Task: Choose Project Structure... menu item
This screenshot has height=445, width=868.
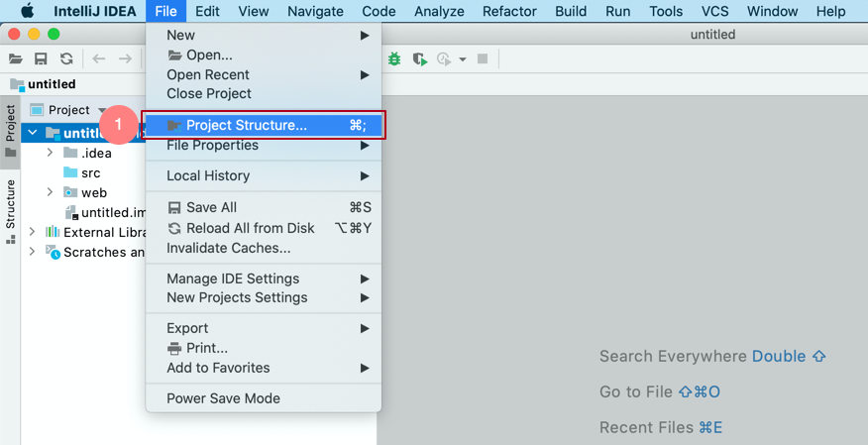Action: coord(264,125)
